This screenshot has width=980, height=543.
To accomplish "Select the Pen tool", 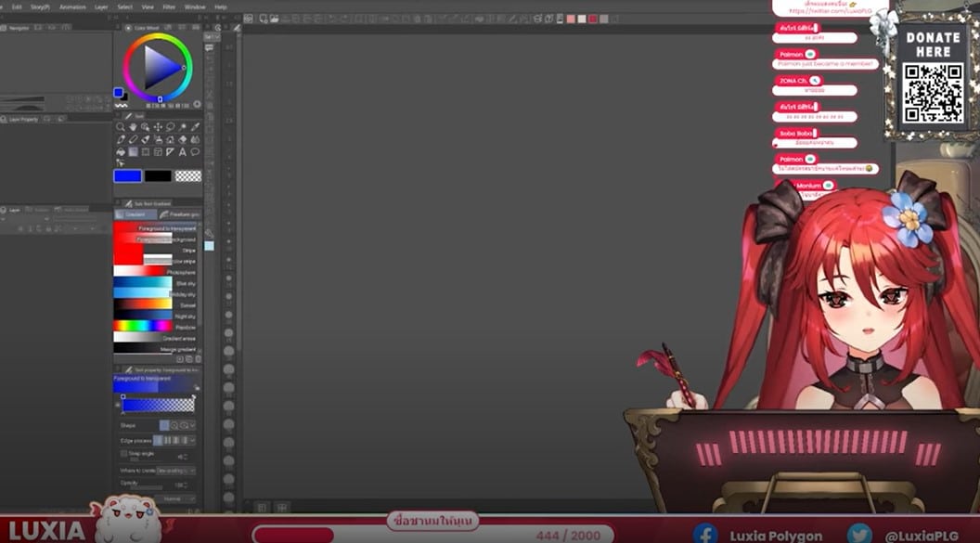I will pyautogui.click(x=121, y=139).
